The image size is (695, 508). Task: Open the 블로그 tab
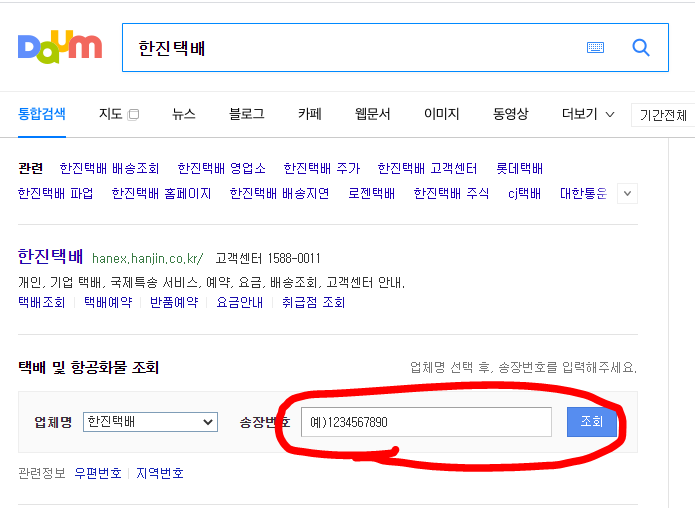point(246,114)
